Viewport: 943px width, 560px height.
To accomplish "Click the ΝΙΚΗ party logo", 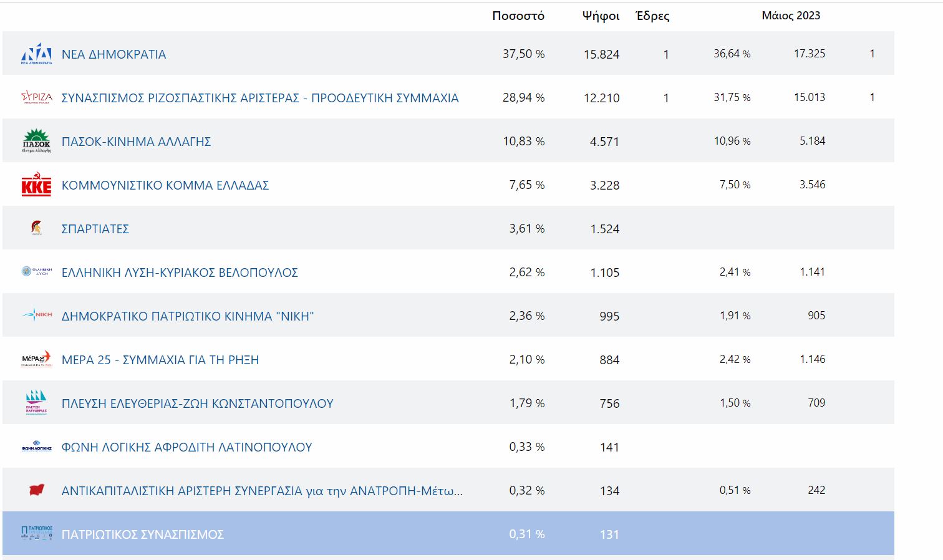I will [x=36, y=316].
